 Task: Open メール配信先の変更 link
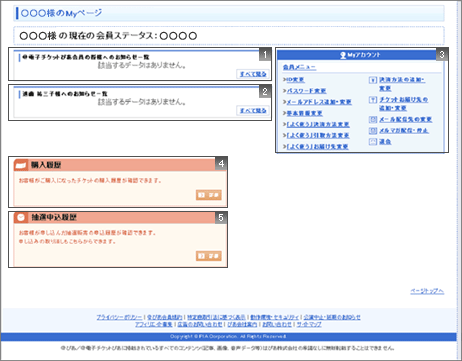(405, 119)
